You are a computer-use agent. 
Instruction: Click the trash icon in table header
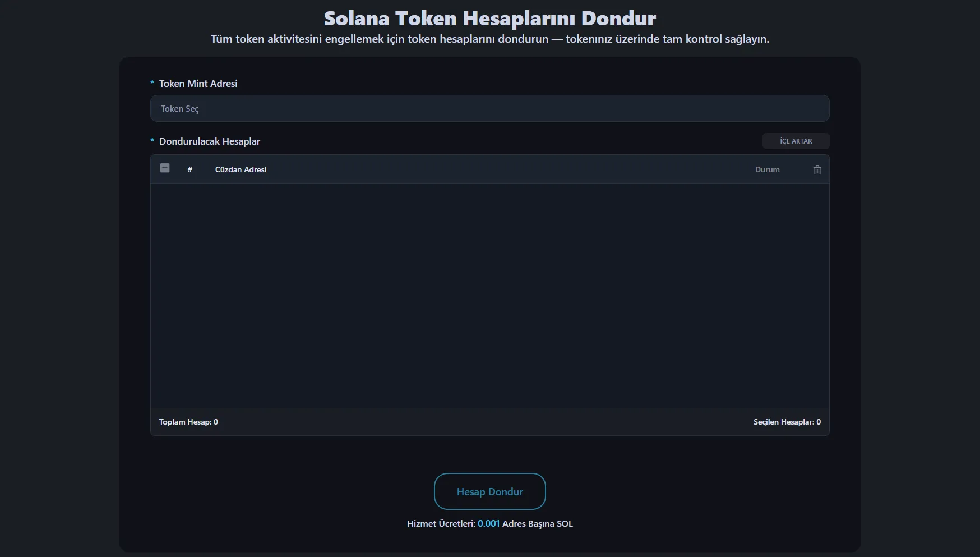tap(817, 170)
